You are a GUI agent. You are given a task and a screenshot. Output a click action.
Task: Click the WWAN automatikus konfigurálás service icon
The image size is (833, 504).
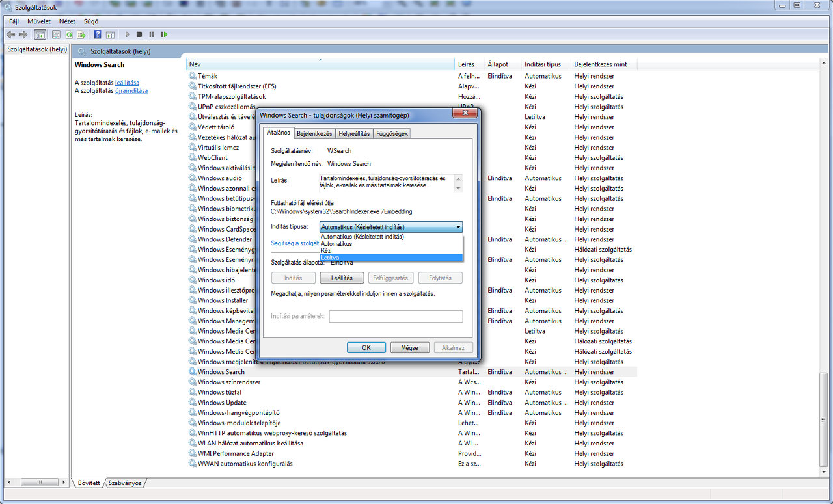pyautogui.click(x=193, y=464)
